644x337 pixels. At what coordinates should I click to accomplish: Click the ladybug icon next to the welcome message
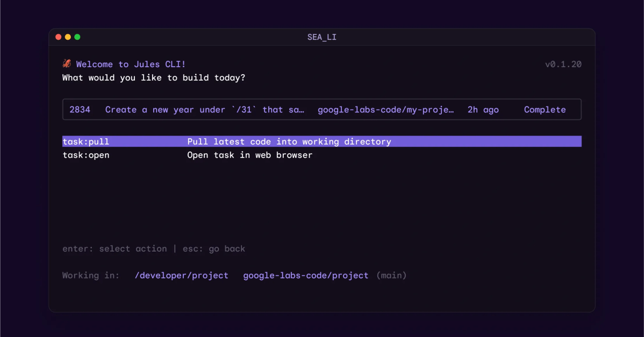coord(66,63)
